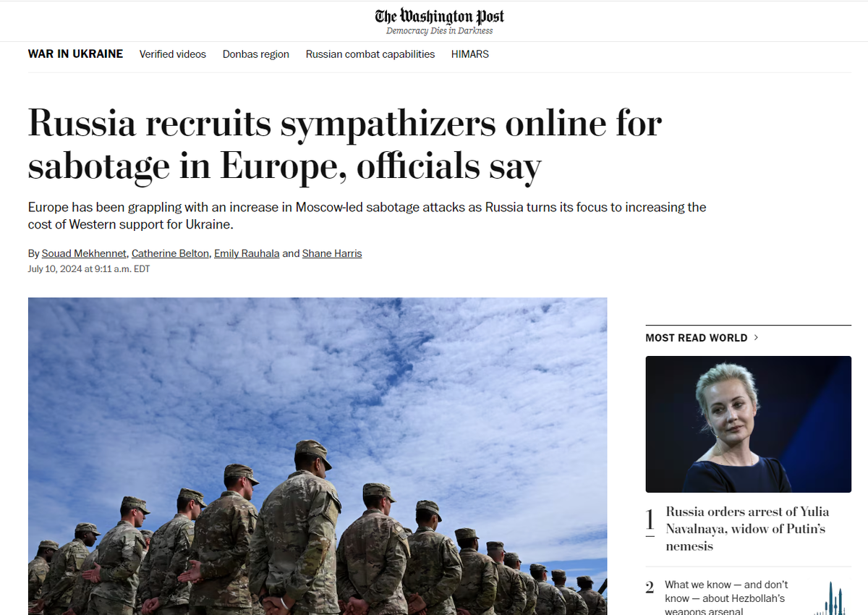
Task: Open Emily Rauhala's author page
Action: (x=247, y=253)
